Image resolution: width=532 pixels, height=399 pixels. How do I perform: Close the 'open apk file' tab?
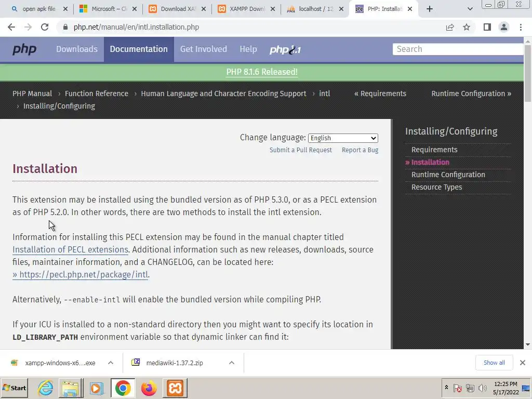(x=65, y=9)
